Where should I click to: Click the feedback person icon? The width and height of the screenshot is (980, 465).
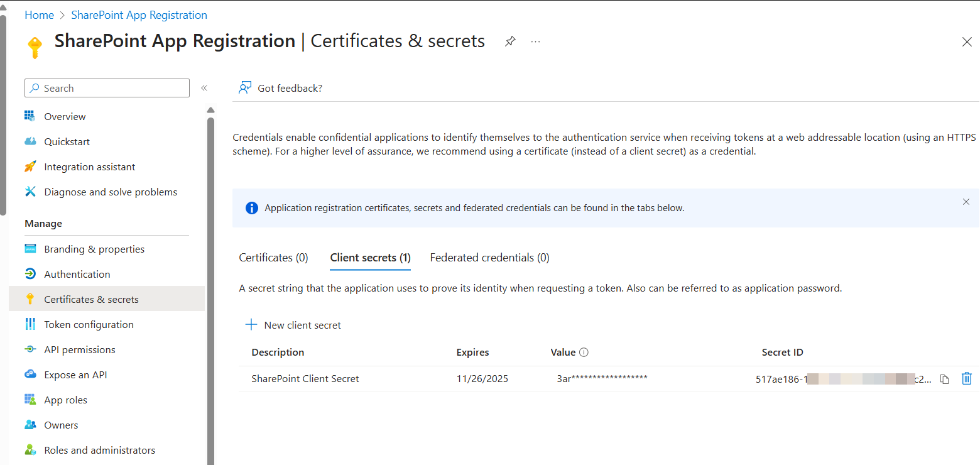245,88
